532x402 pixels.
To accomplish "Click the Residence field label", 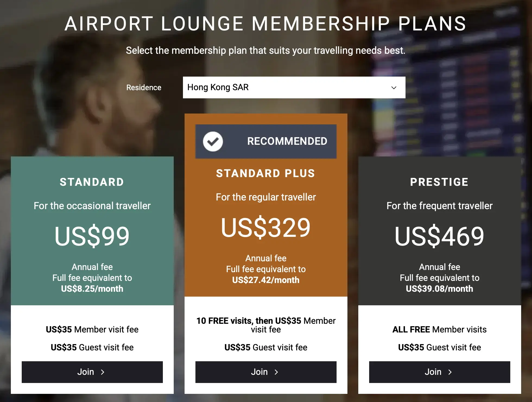I will coord(144,87).
